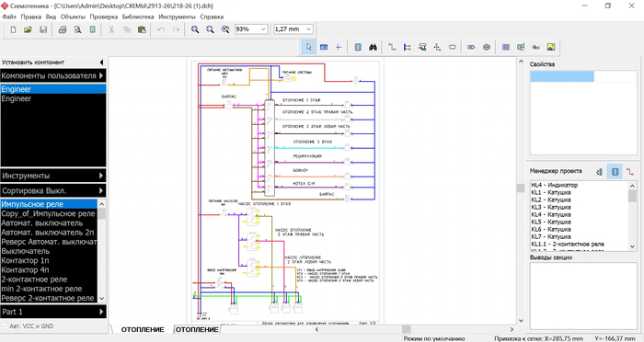The height and width of the screenshot is (342, 644).
Task: Click the insert picture icon
Action: (x=551, y=47)
